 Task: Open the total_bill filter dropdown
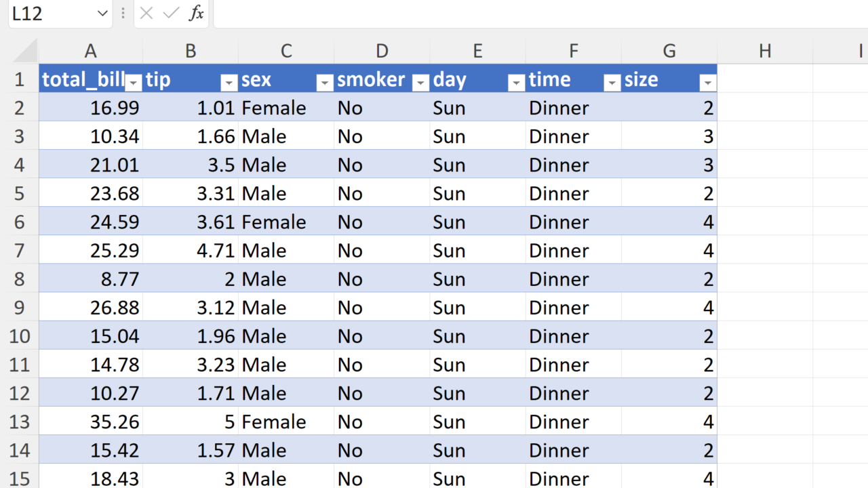pyautogui.click(x=134, y=83)
